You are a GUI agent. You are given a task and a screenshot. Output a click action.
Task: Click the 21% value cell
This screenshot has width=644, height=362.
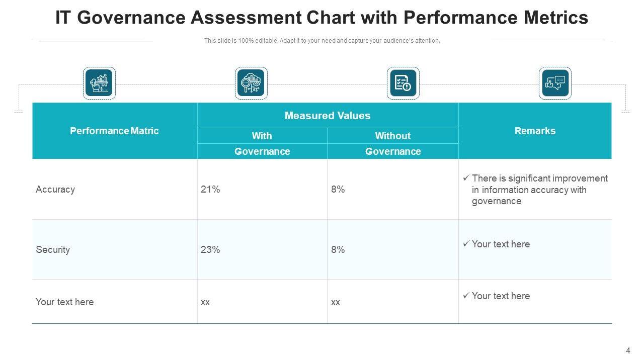(210, 190)
